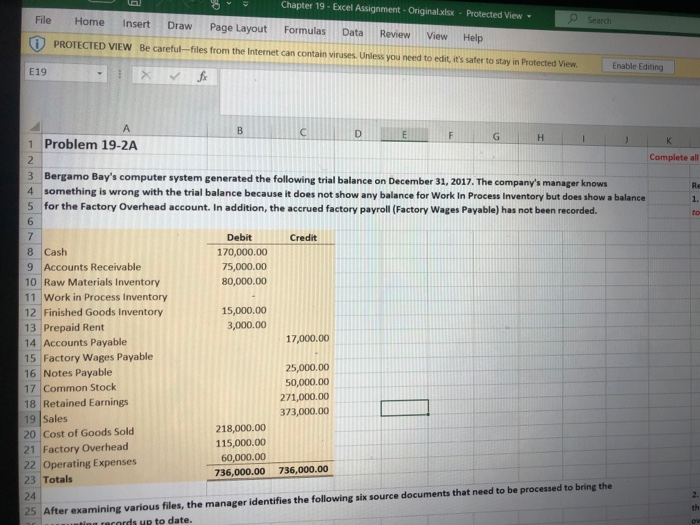Screen dimensions: 700x525
Task: Click the 'Work in Process Inventory' cell
Action: [x=105, y=297]
